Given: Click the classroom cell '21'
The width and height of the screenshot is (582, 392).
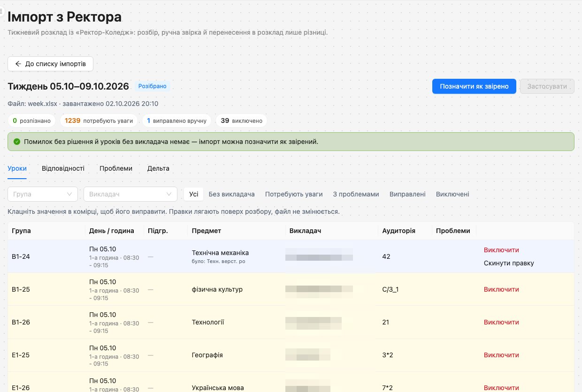Looking at the screenshot, I should tap(386, 322).
